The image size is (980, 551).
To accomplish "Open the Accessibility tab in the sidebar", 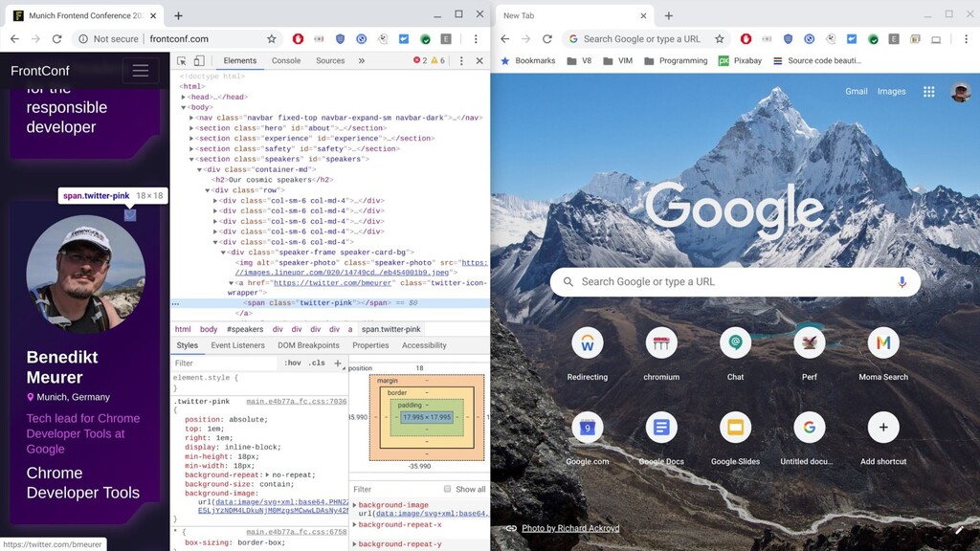I will 424,345.
